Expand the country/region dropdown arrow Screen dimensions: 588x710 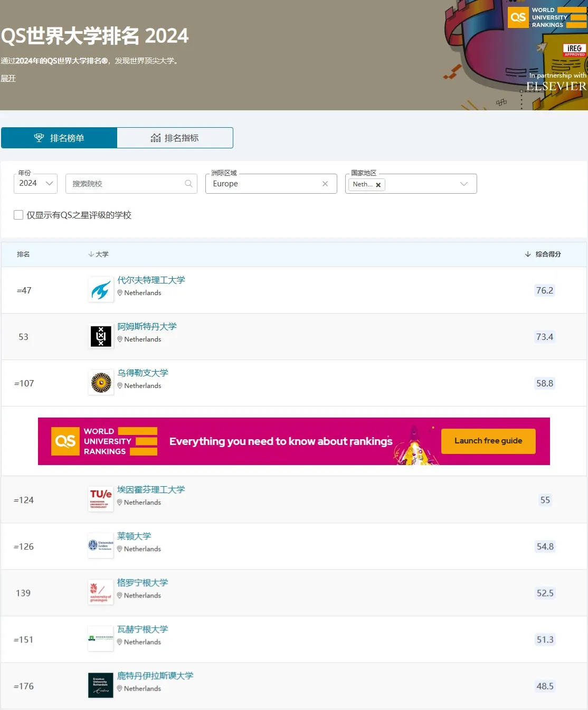464,184
